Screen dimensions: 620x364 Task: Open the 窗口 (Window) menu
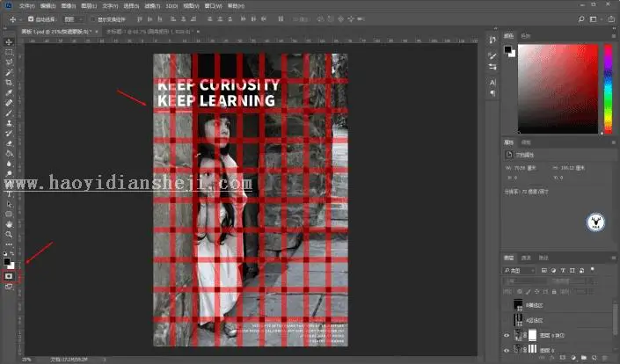coord(213,6)
